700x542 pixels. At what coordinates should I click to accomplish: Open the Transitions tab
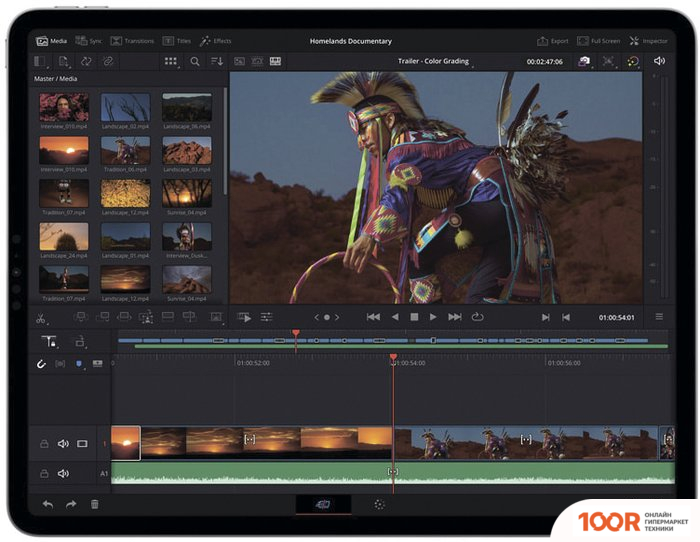pyautogui.click(x=132, y=41)
